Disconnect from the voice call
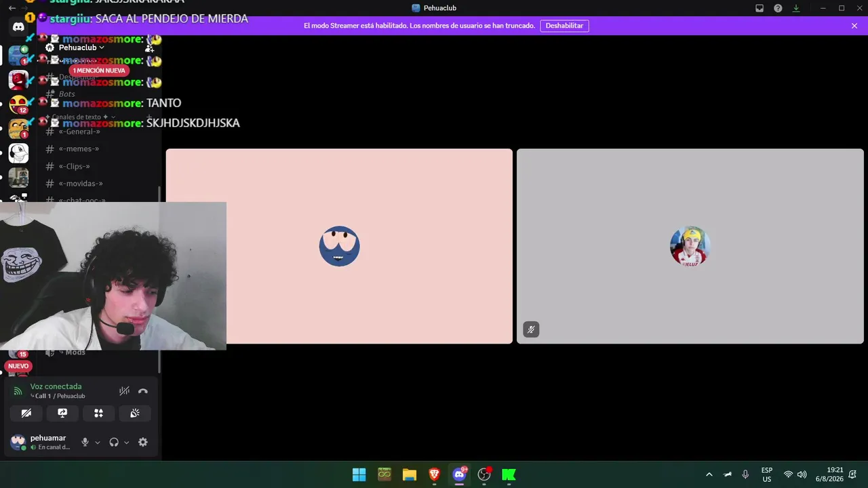The height and width of the screenshot is (488, 868). coord(143,391)
